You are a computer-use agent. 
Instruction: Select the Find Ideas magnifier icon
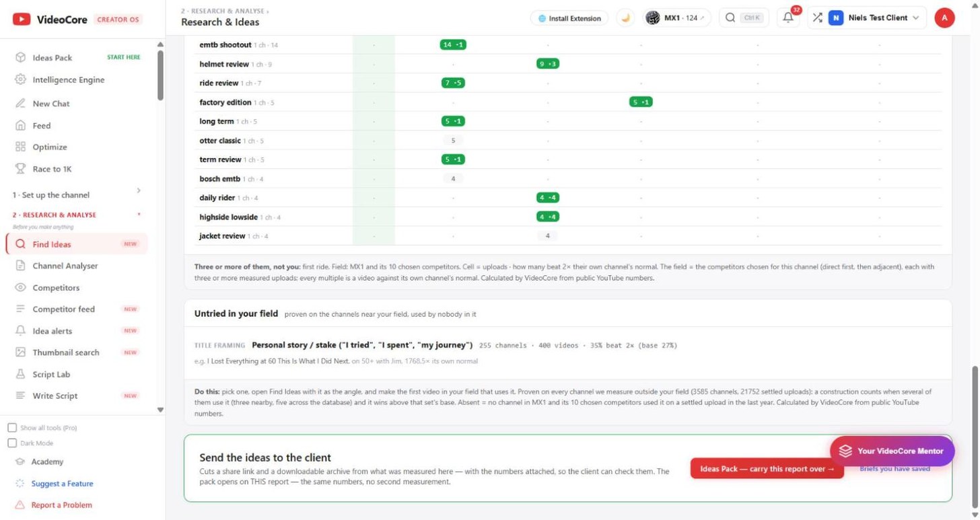[20, 244]
